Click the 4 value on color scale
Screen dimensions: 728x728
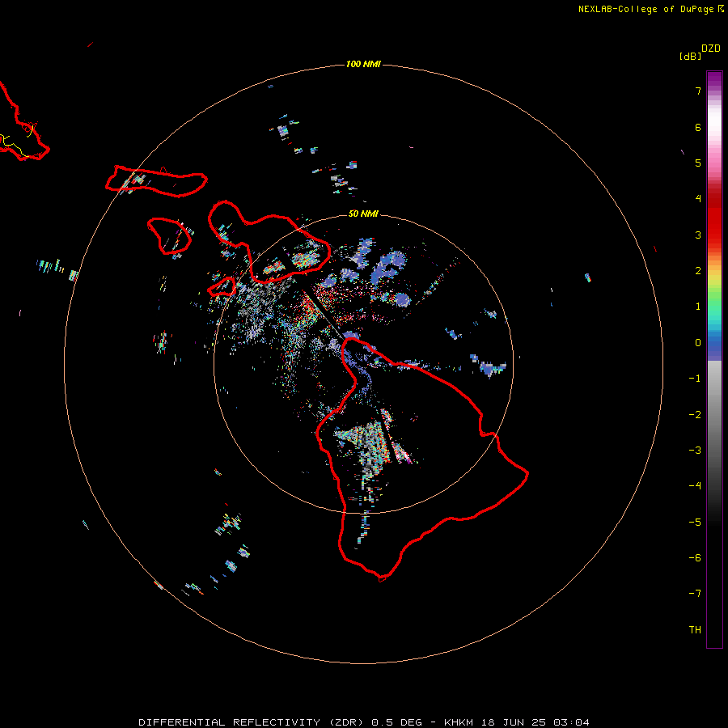698,199
